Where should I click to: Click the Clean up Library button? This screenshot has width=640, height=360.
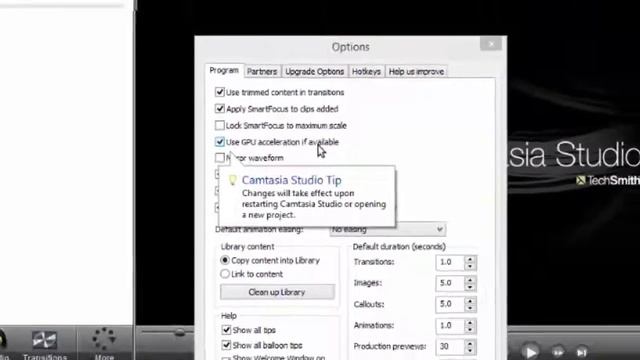(x=277, y=292)
